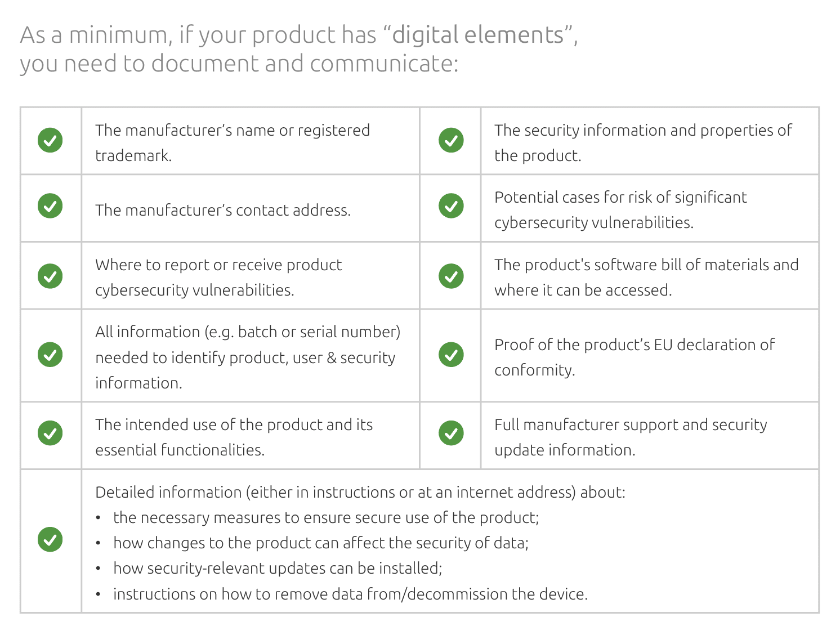Click bullet "how security-relevant updates can be installed"

point(278,568)
